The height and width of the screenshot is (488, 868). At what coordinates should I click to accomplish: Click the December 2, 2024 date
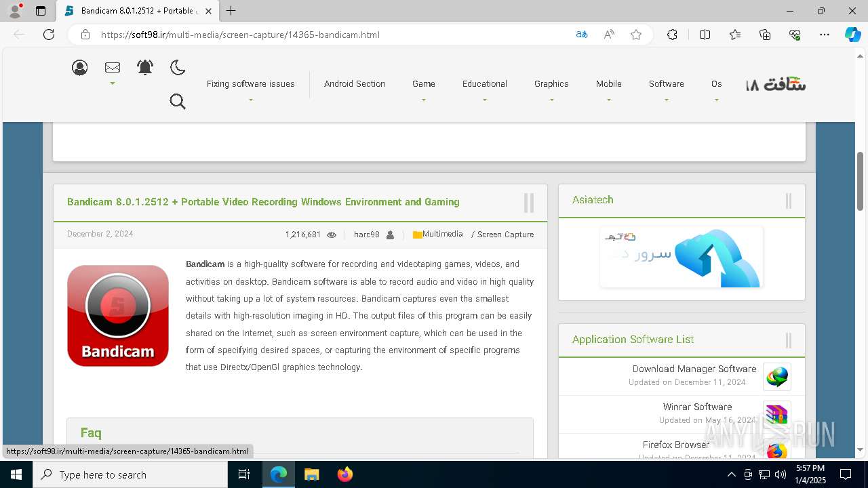coord(100,234)
